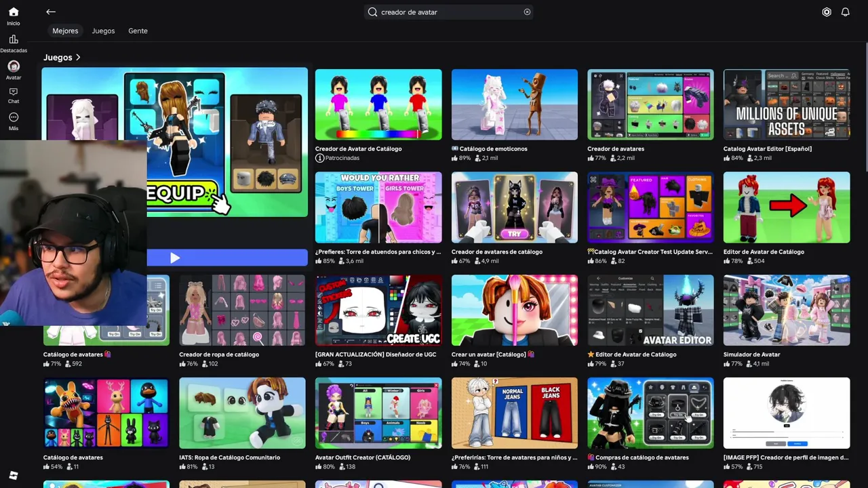This screenshot has width=868, height=488.
Task: Click the "IATS: Ropa de Catálogo Comunitario" title
Action: (x=229, y=457)
